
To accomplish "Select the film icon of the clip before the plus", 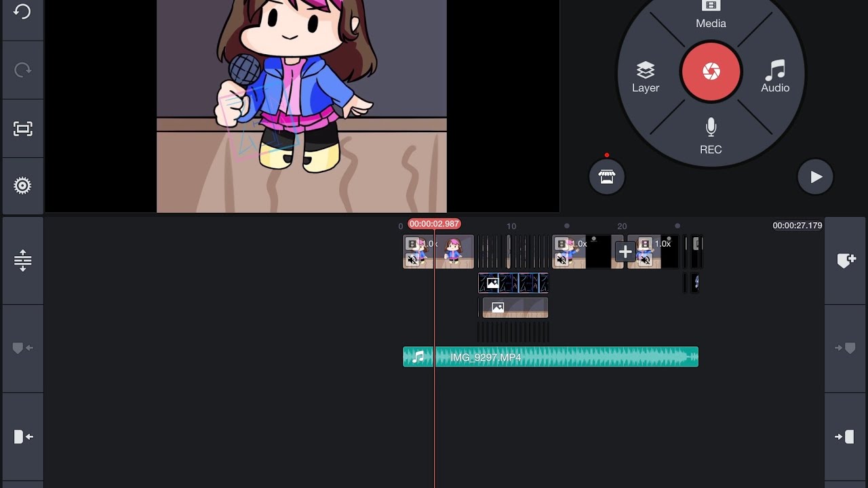I will coord(561,244).
